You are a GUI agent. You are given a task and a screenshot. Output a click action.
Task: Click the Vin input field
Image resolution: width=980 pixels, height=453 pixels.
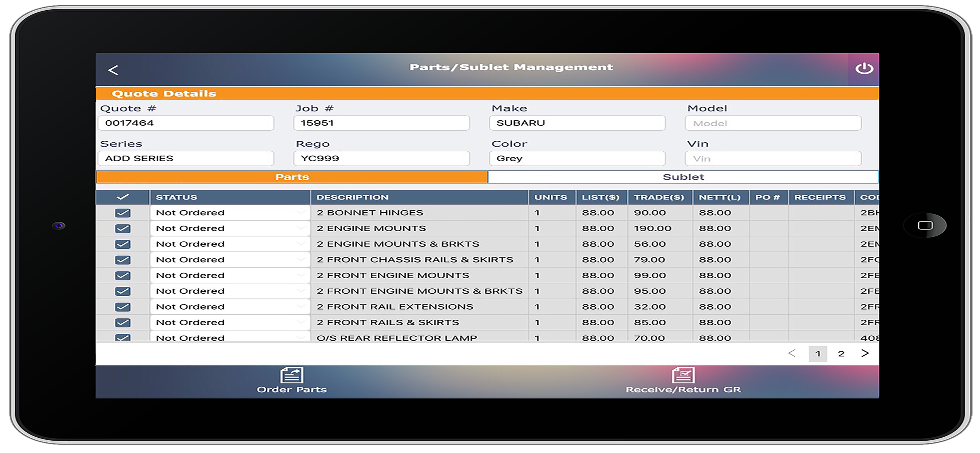pyautogui.click(x=773, y=159)
